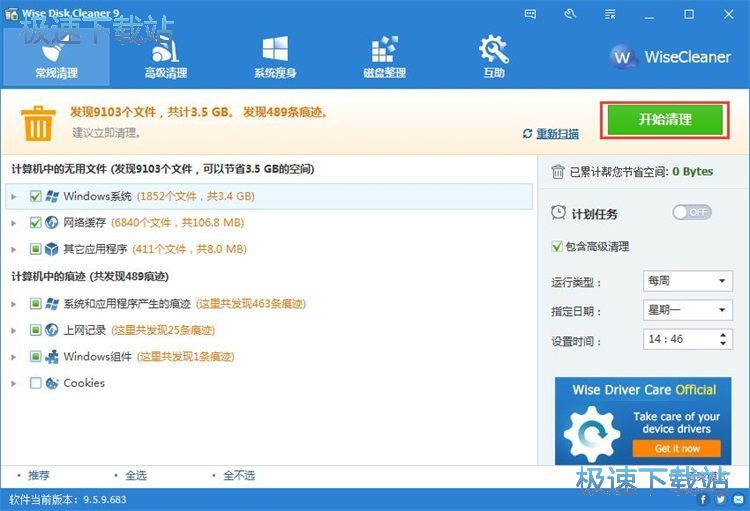Uncheck the 网络缓存 checkbox

35,222
